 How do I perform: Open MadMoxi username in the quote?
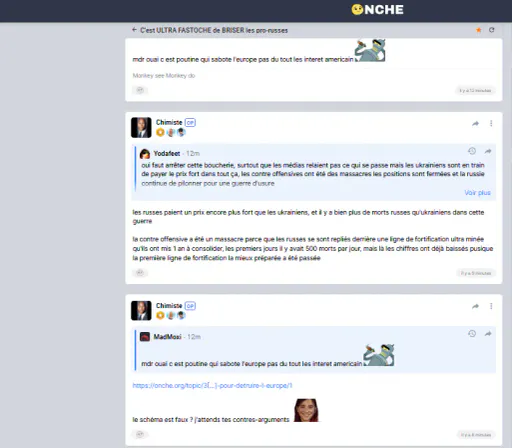click(167, 337)
